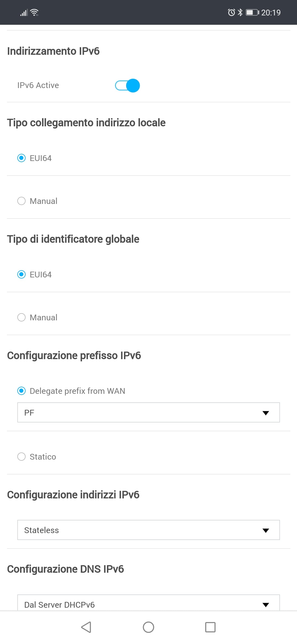297x644 pixels.
Task: Expand the Stateless address configuration dropdown
Action: tap(148, 530)
